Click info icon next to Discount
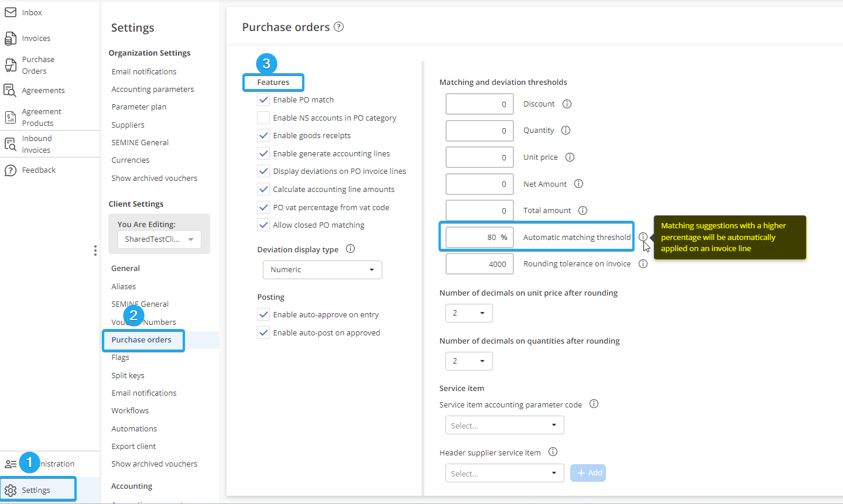 [x=567, y=104]
